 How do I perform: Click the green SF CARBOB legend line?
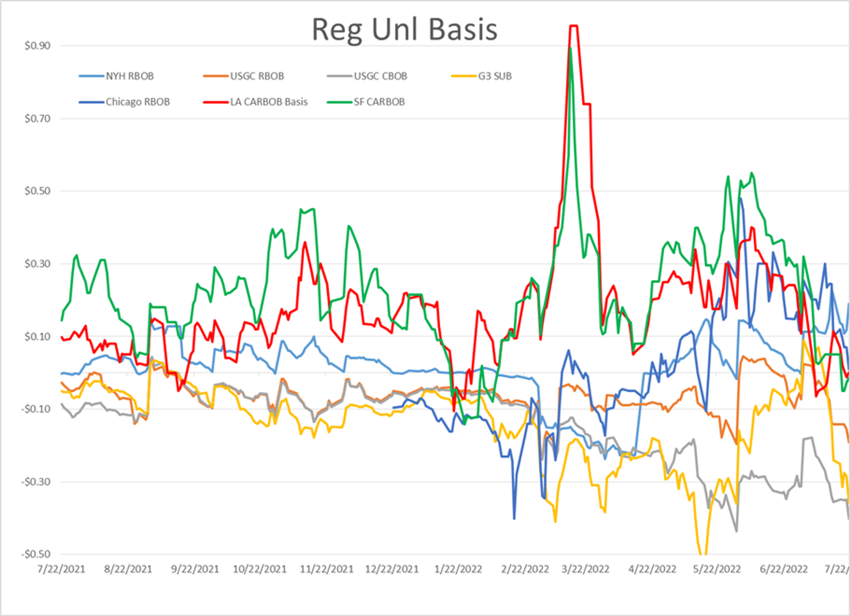[340, 102]
